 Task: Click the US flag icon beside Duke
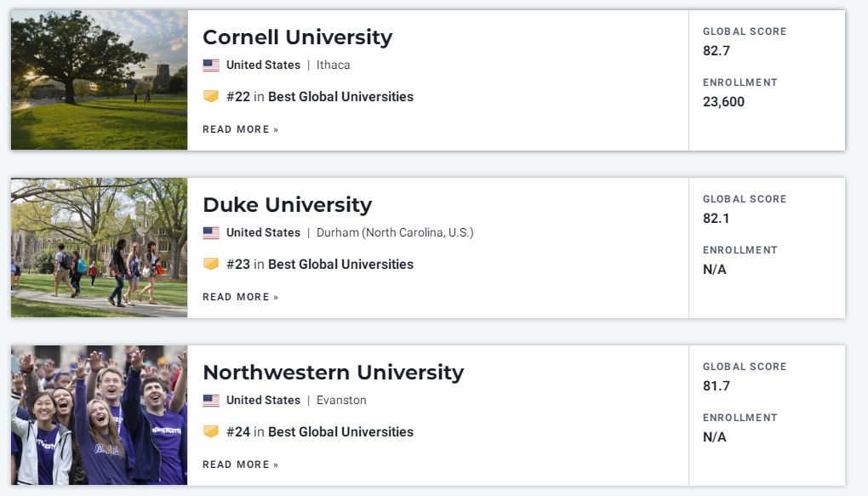[x=211, y=233]
